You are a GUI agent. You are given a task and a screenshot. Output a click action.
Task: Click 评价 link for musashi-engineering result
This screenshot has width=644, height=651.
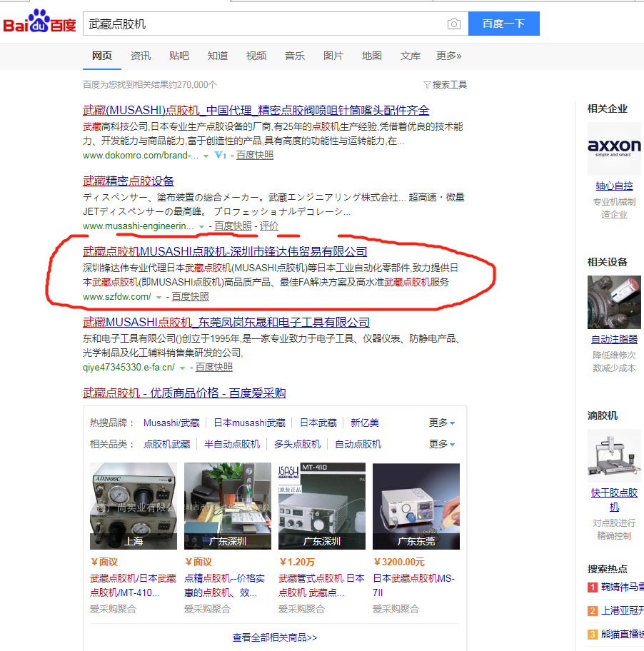point(269,226)
